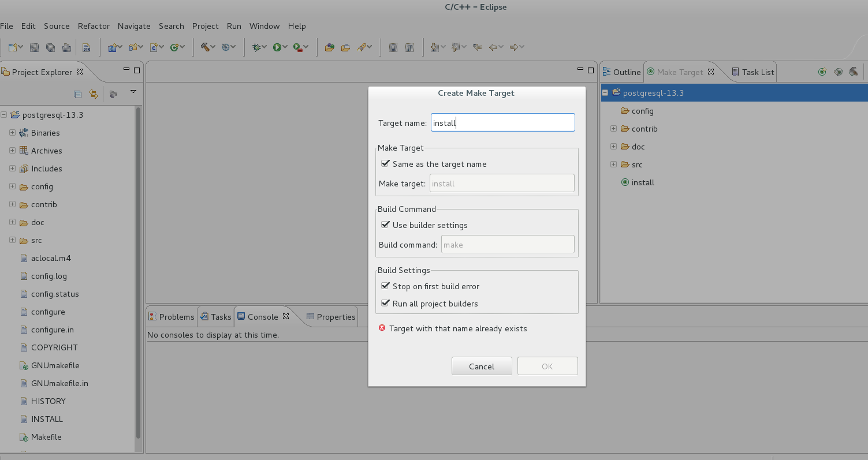Select the install target in Make Target view
The image size is (868, 460).
click(x=642, y=182)
